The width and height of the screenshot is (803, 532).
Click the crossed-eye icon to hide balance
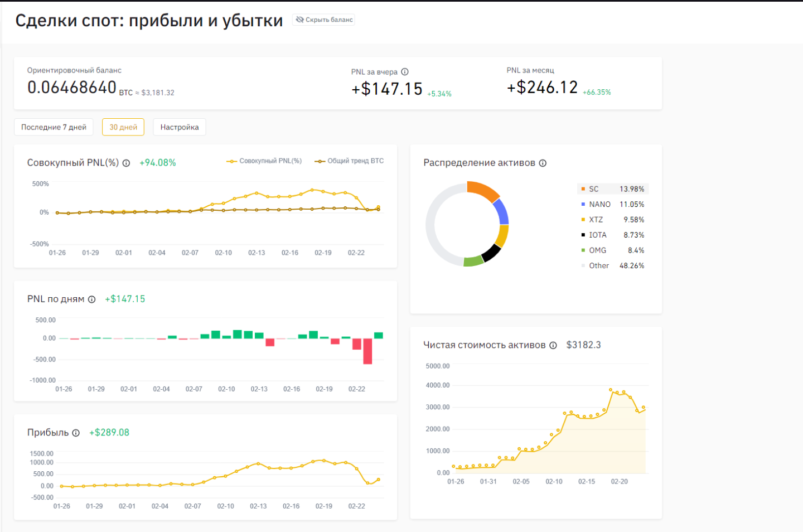(x=300, y=20)
